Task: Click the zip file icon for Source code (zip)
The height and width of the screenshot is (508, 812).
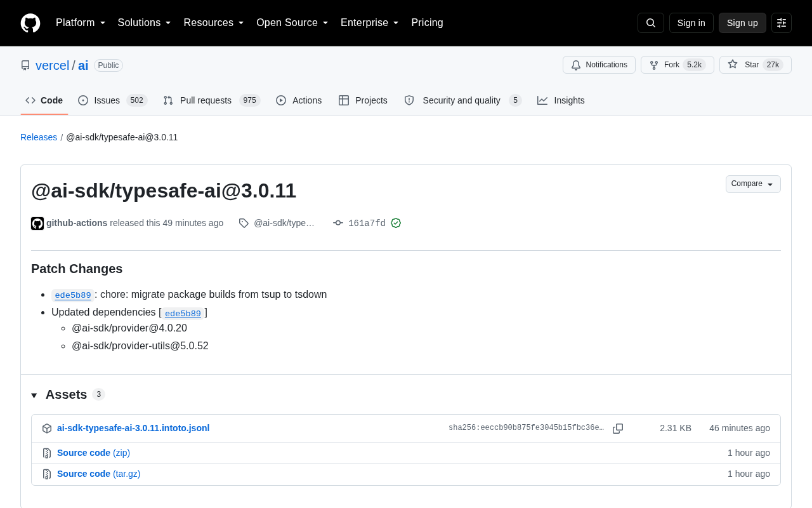Action: pyautogui.click(x=47, y=453)
